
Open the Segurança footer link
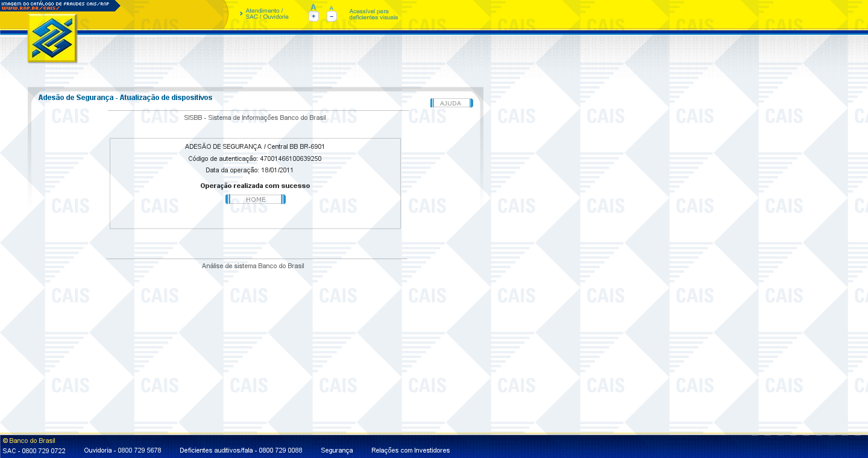[336, 450]
